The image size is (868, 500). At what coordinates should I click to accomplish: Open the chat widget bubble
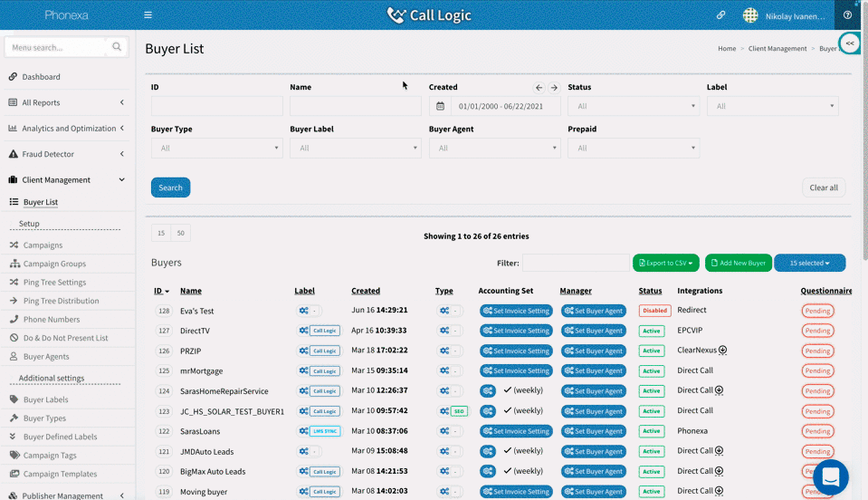pyautogui.click(x=830, y=476)
